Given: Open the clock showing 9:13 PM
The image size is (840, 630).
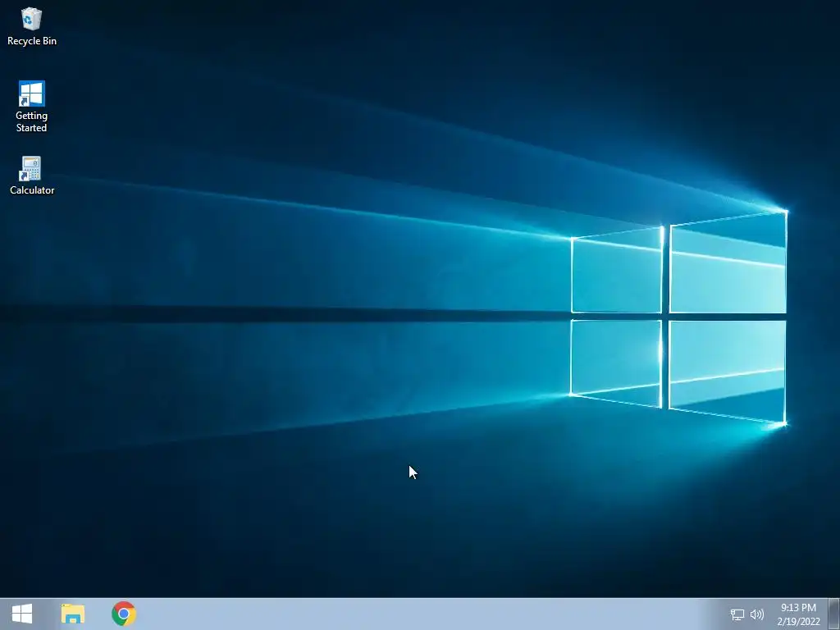Looking at the screenshot, I should click(x=798, y=614).
